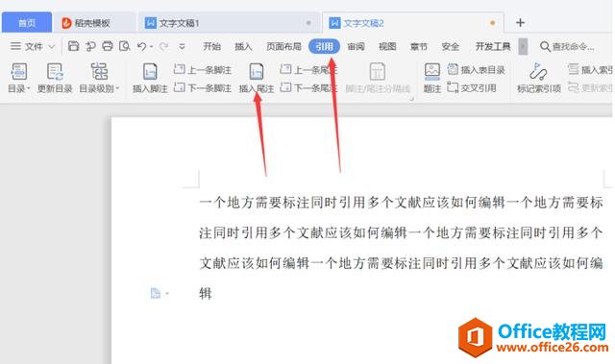Go to 下一条尾注
The image size is (615, 364).
(x=308, y=87)
